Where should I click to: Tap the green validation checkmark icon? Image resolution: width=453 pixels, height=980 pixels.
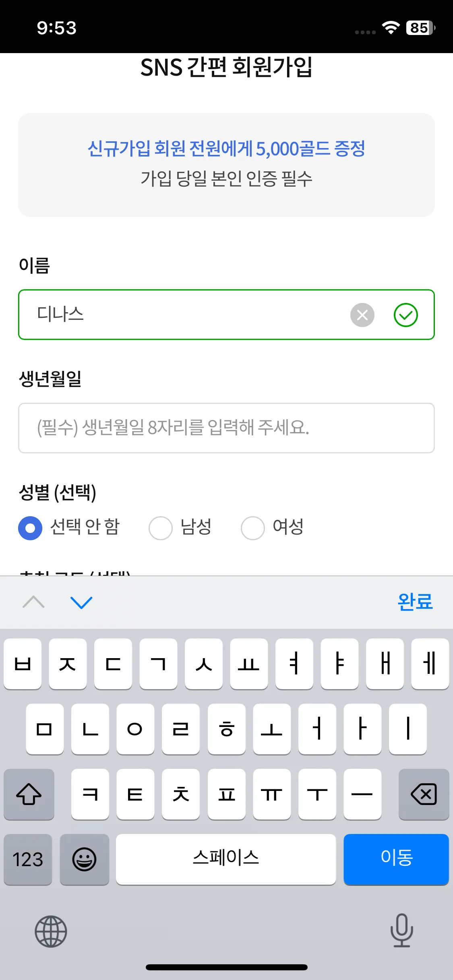[x=405, y=315]
